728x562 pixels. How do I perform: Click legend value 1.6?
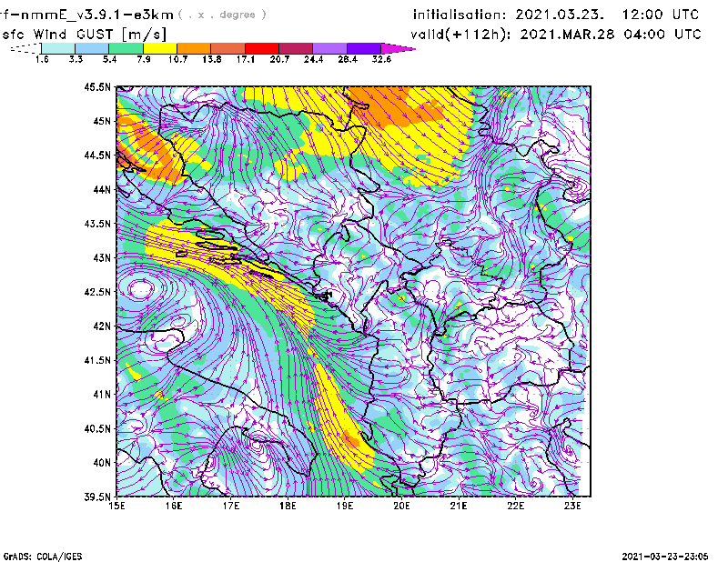pos(42,59)
